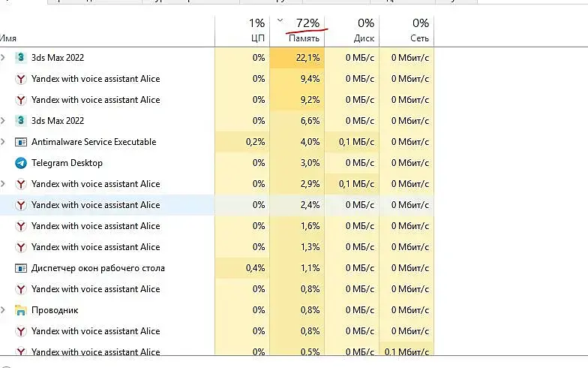Click the Диспетчер окон рабочего стола icon
The width and height of the screenshot is (588, 368).
point(21,268)
